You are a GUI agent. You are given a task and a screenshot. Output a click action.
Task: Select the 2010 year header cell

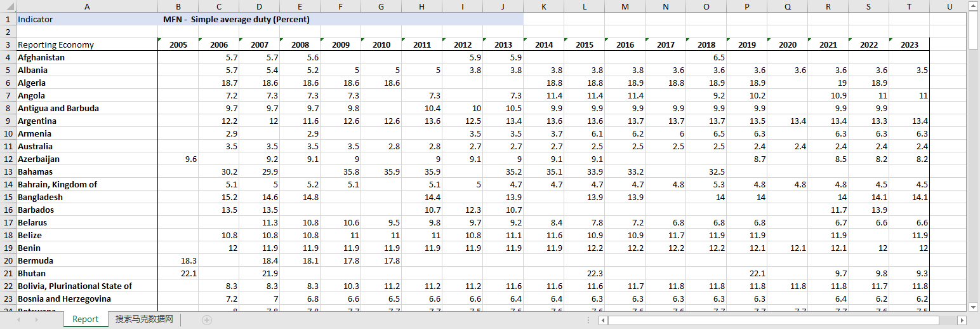381,44
